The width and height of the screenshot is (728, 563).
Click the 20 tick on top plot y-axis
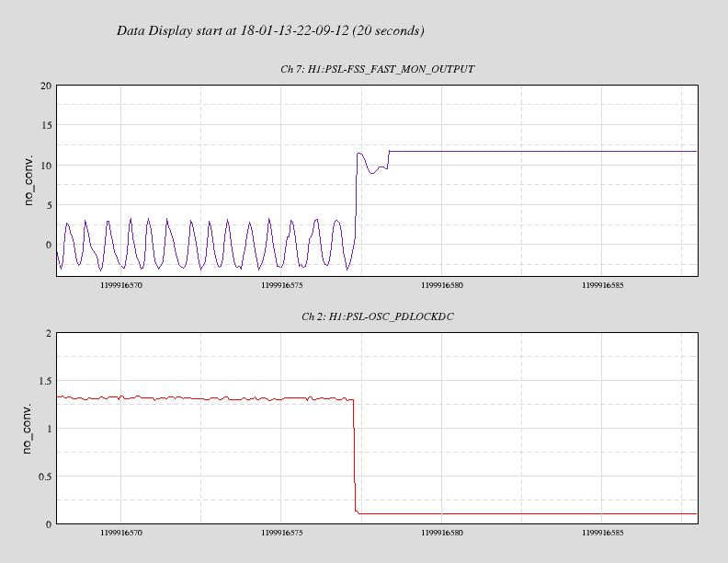pos(45,86)
